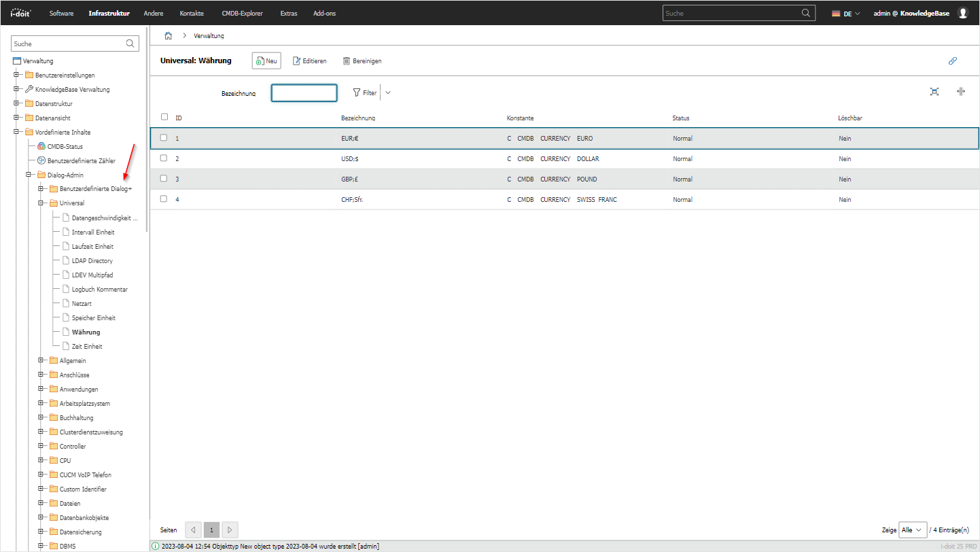This screenshot has width=980, height=552.
Task: Click the link icon at top right
Action: 952,61
